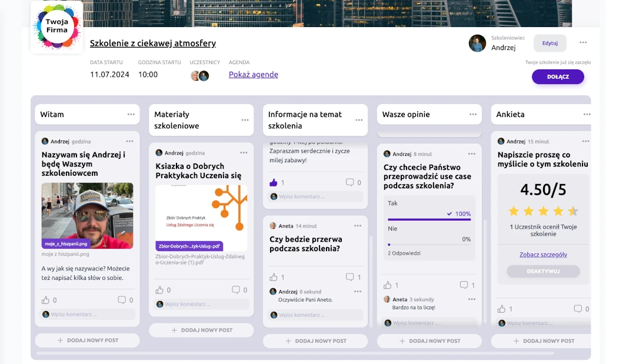Open the Zbior-Dobrych-Praktyk PDF attachment preview

[201, 218]
